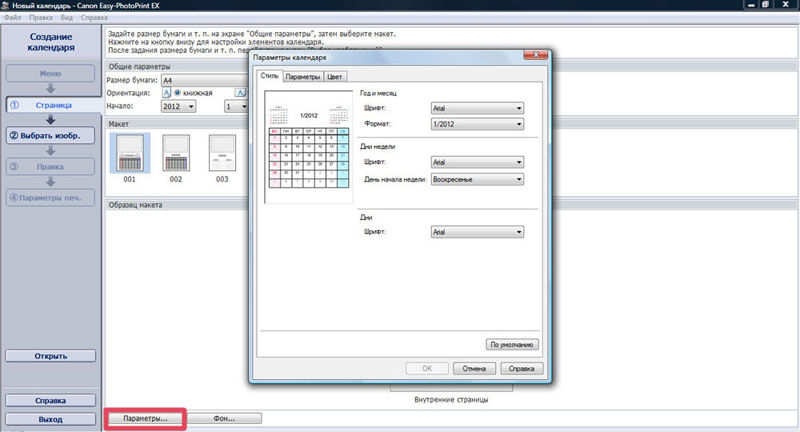Click the Меню step button
The width and height of the screenshot is (800, 432).
point(51,73)
